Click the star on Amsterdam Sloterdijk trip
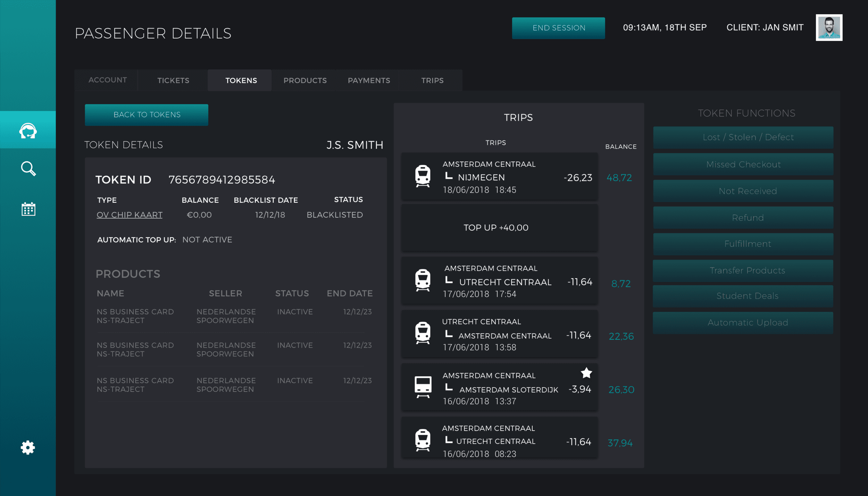Image resolution: width=868 pixels, height=496 pixels. click(x=586, y=373)
